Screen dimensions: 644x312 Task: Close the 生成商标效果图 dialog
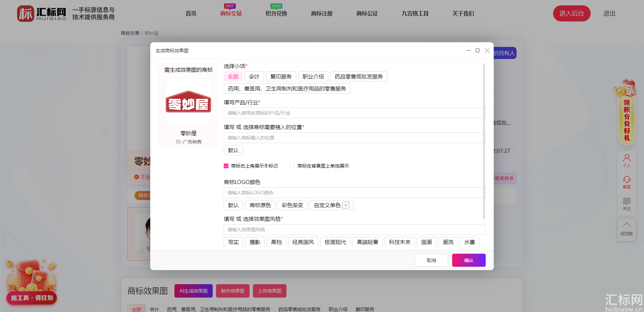[487, 51]
